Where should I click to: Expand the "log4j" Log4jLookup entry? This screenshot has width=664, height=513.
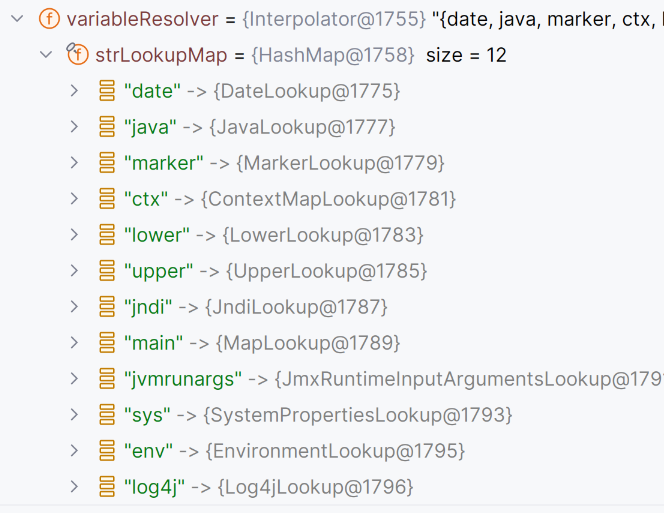point(75,487)
